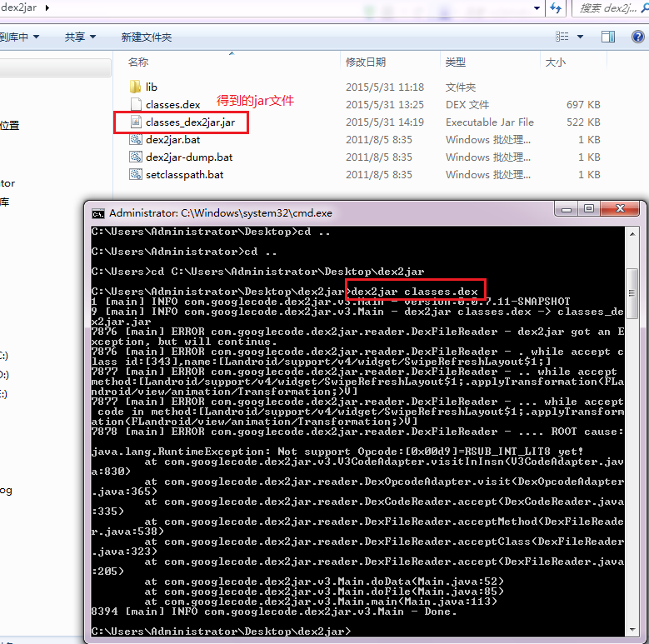This screenshot has width=649, height=644.
Task: Select the setclasspath.bat file name
Action: coord(185,175)
